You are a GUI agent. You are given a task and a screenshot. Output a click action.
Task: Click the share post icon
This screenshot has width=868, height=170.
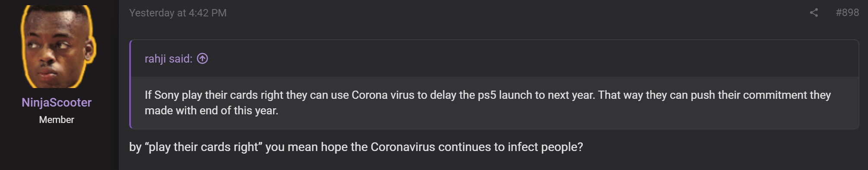(x=814, y=13)
